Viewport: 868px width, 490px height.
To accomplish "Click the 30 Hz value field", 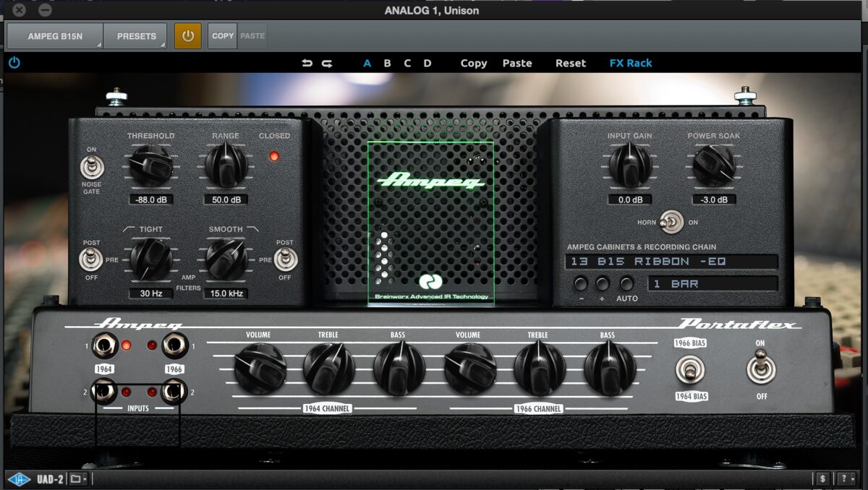I will [151, 293].
